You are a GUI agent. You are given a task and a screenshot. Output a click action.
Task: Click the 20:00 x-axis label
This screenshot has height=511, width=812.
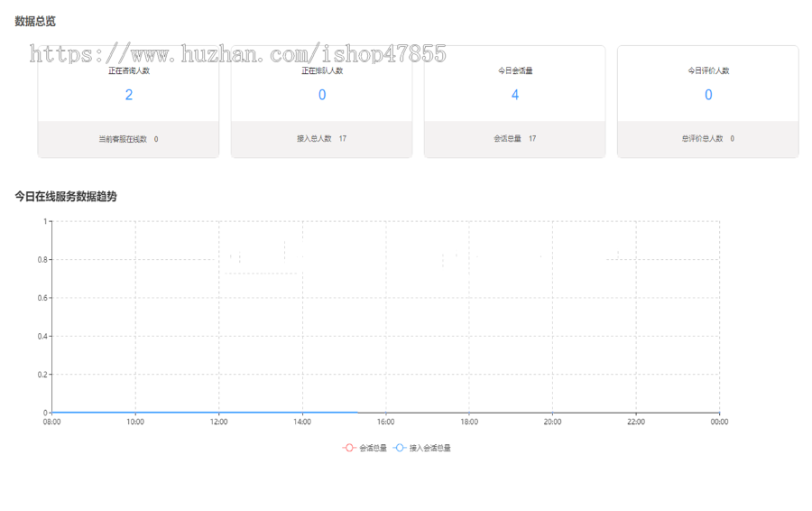[x=552, y=422]
